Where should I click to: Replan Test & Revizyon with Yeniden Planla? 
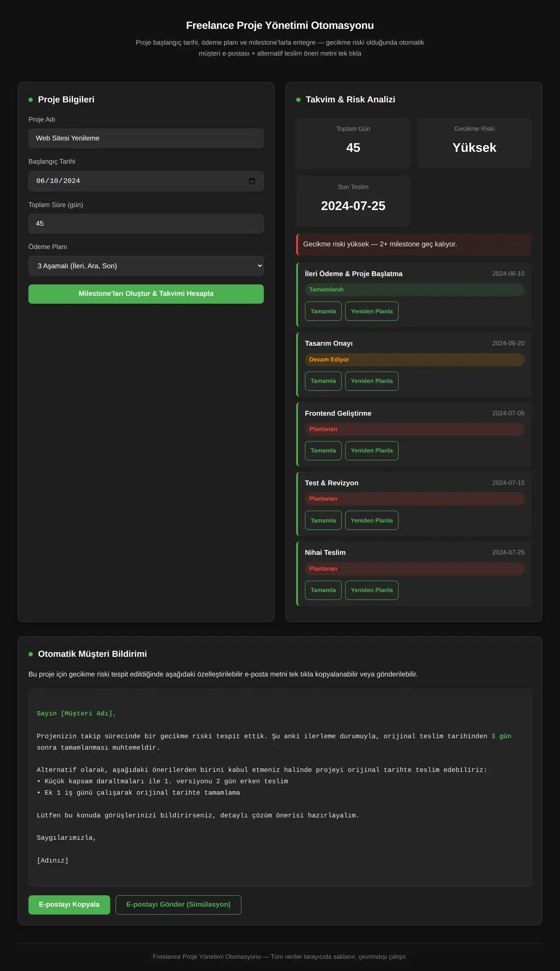(x=371, y=521)
